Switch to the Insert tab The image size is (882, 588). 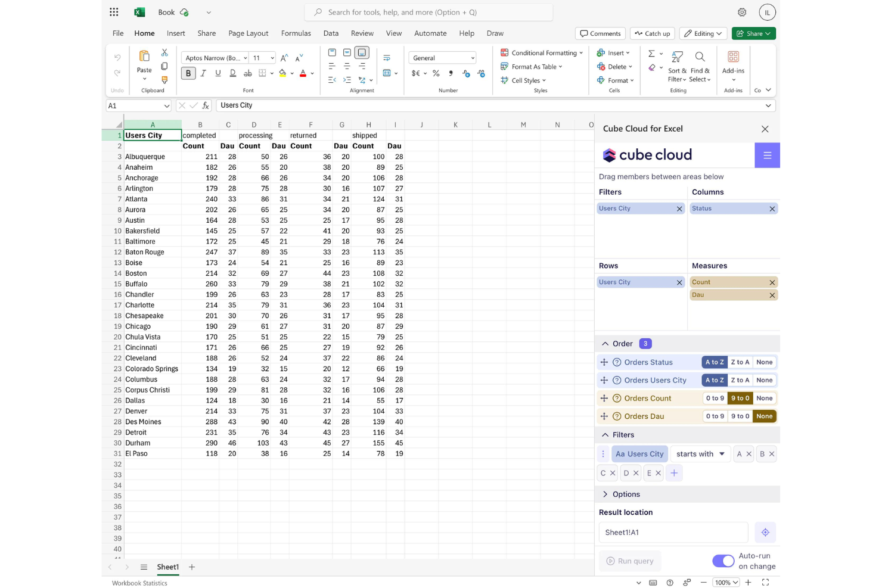tap(176, 33)
